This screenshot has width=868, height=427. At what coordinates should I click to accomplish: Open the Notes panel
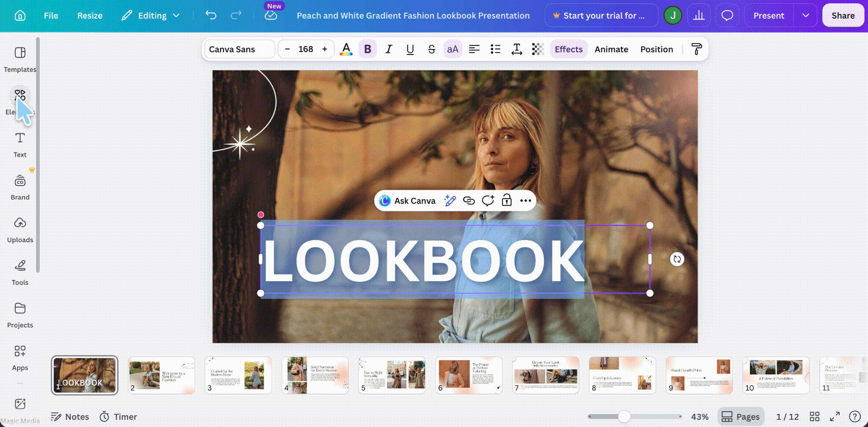click(70, 417)
